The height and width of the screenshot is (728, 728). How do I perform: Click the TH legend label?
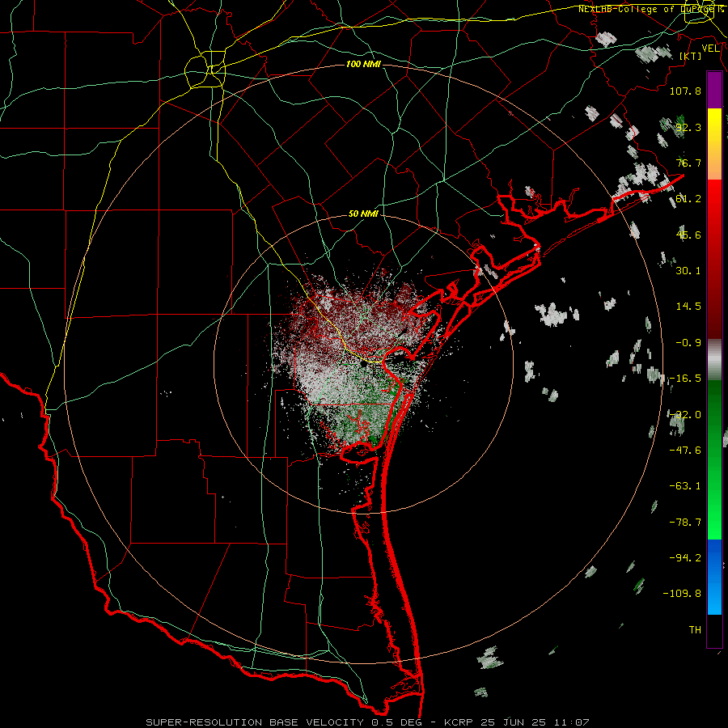[x=695, y=630]
